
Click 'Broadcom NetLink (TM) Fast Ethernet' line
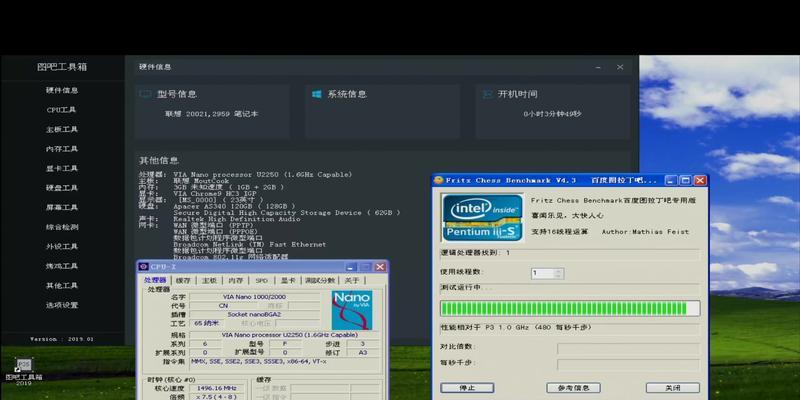coord(249,244)
